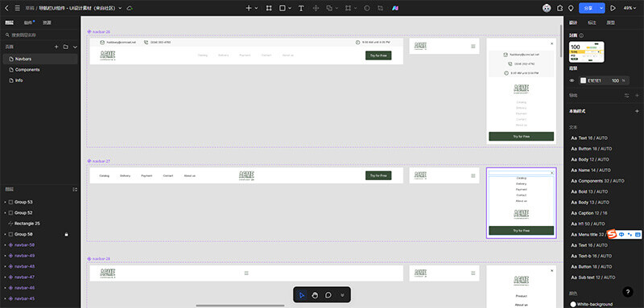Click the cloud sync status icon
This screenshot has height=308, width=644.
130,8
